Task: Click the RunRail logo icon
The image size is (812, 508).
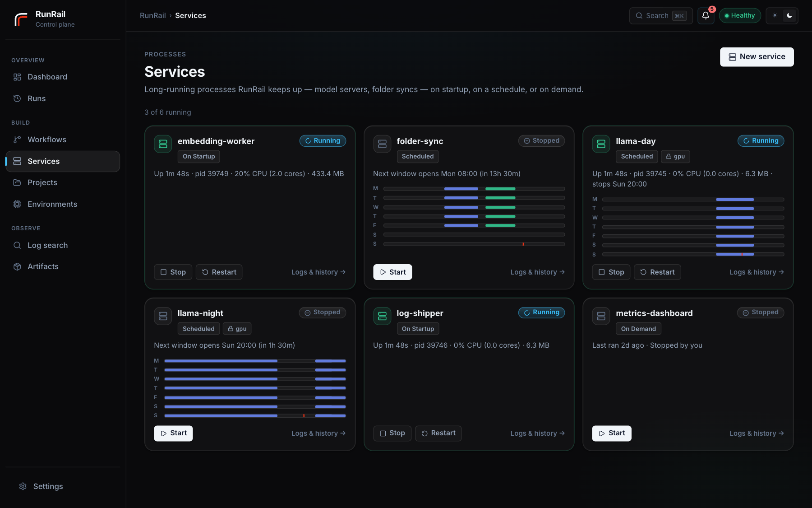Action: pos(21,19)
